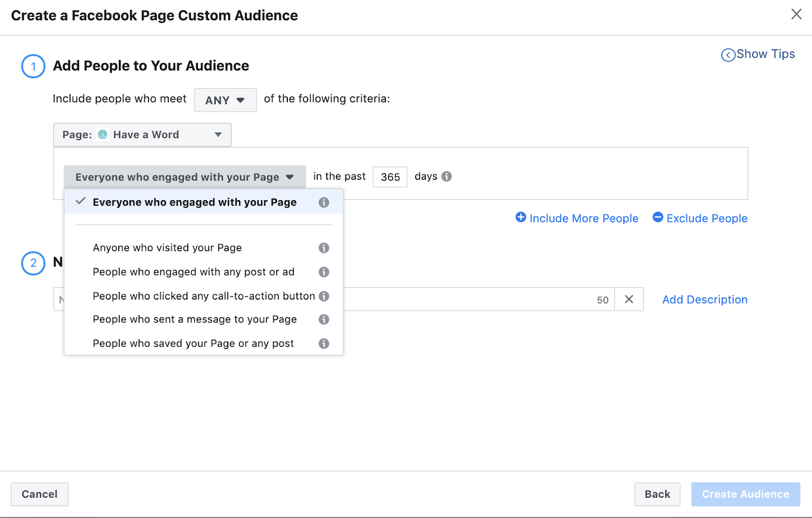
Task: Click info icon for 'saved your Page' option
Action: click(324, 344)
